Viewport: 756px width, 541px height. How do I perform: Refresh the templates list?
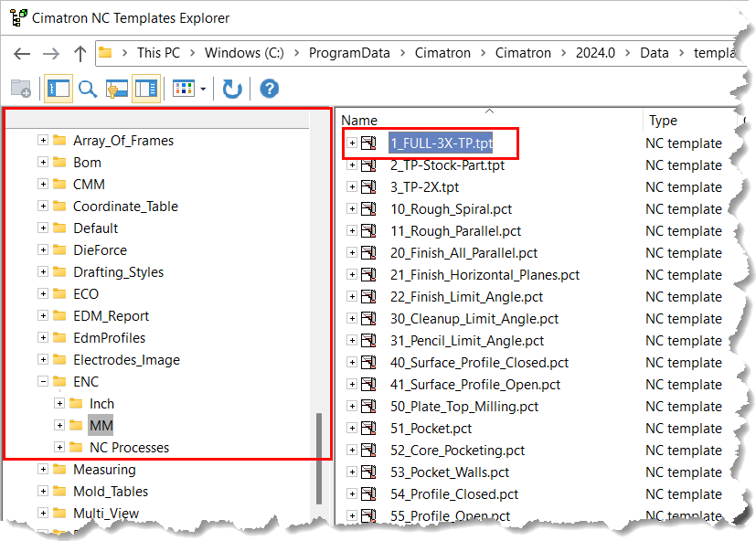tap(232, 89)
